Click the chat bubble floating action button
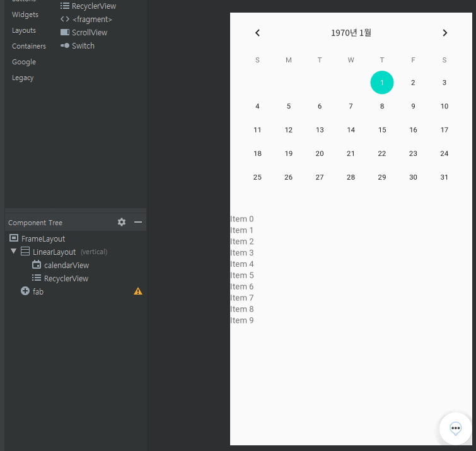The height and width of the screenshot is (451, 476). pyautogui.click(x=455, y=428)
